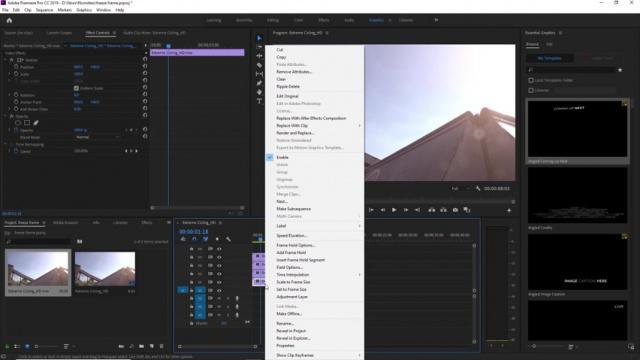Image resolution: width=640 pixels, height=360 pixels.
Task: Toggle the Local Templates Folder checkbox
Action: coord(531,80)
